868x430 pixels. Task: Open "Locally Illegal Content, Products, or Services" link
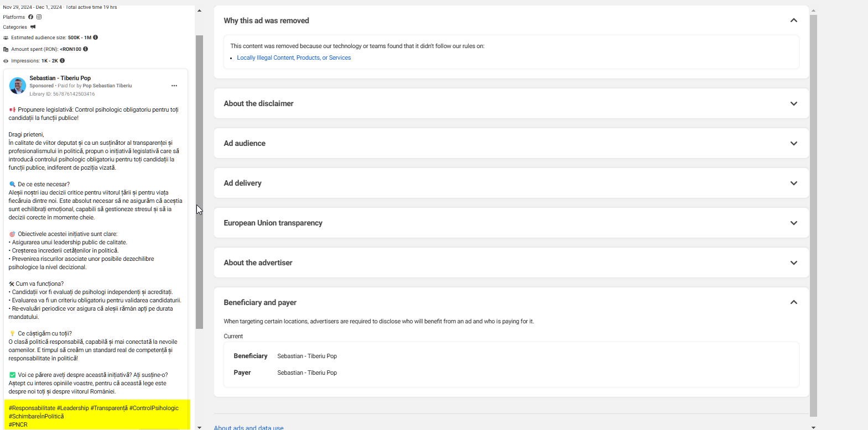click(x=294, y=57)
